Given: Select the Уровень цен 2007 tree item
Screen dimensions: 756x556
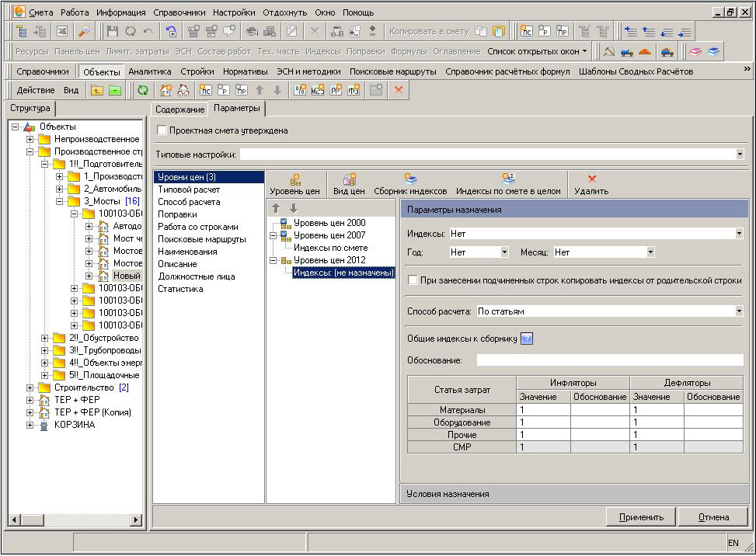Looking at the screenshot, I should (x=329, y=235).
